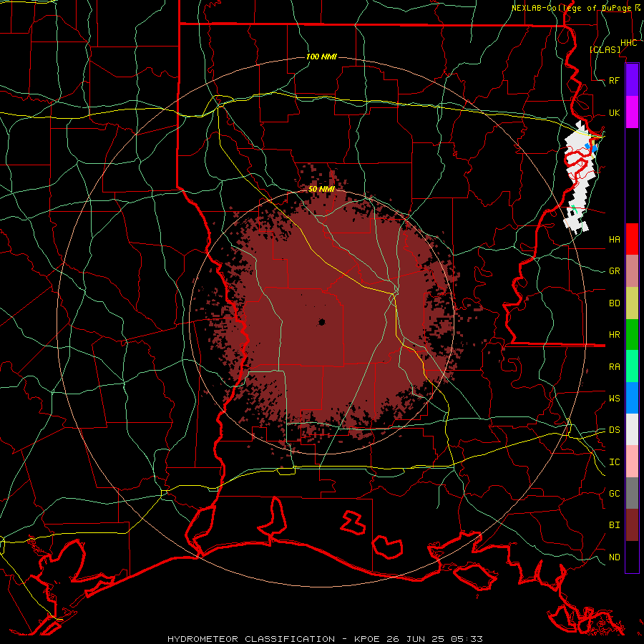Click the HR legend label
Viewport: 644px width, 644px height.
tap(614, 335)
